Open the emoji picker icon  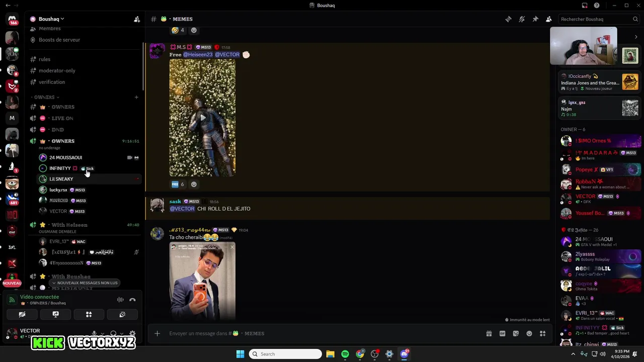tap(529, 333)
